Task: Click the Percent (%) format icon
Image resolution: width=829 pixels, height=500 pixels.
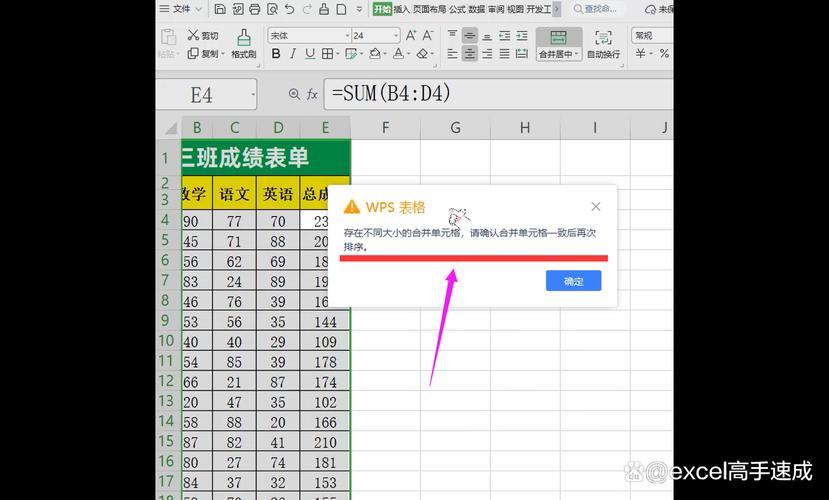Action: [664, 53]
